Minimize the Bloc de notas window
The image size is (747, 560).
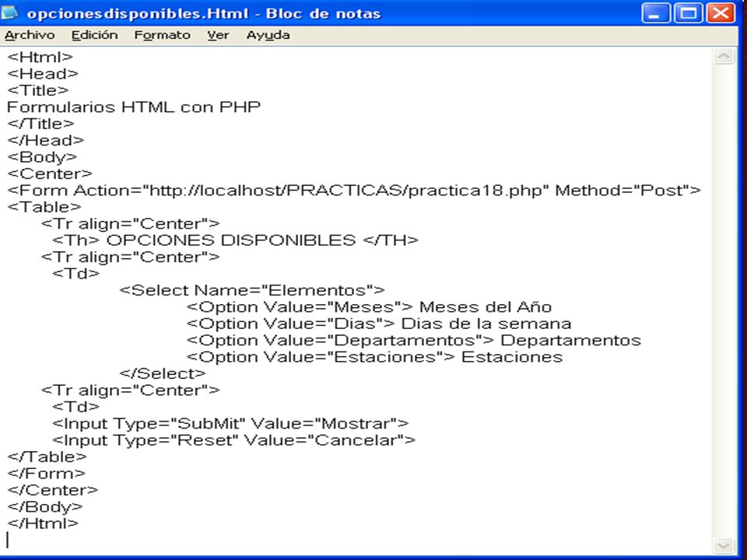point(655,13)
